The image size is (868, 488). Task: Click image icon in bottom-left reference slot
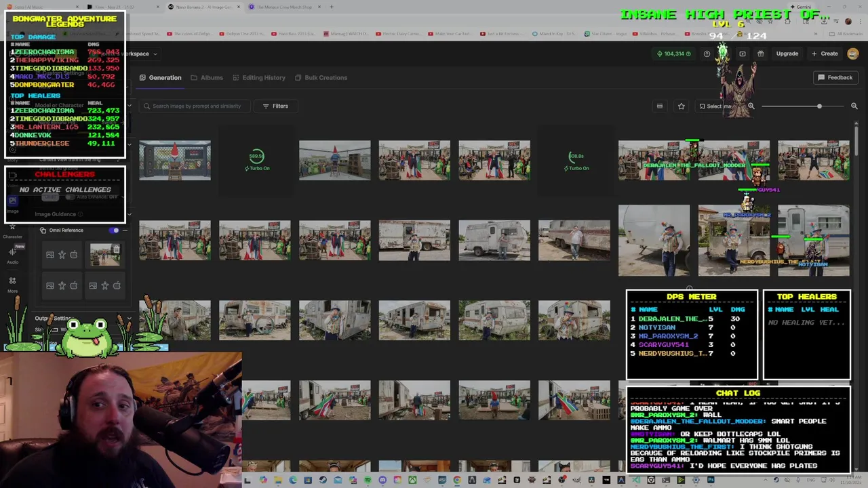[x=50, y=286]
